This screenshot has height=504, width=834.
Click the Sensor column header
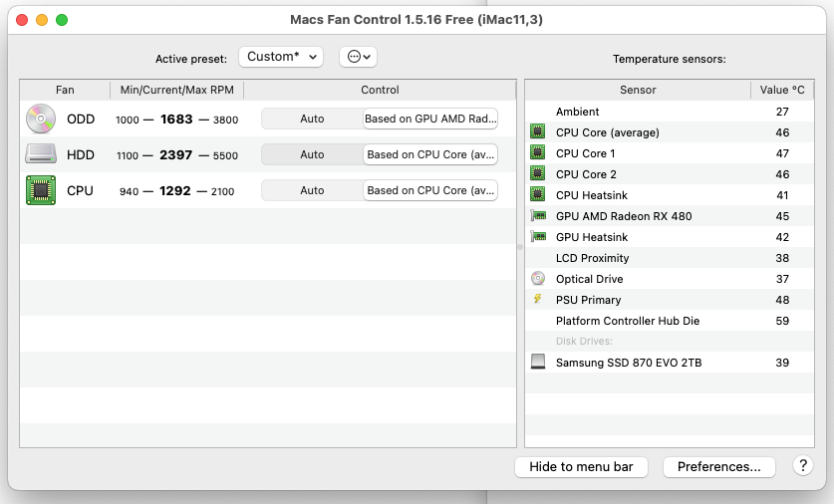coord(638,90)
